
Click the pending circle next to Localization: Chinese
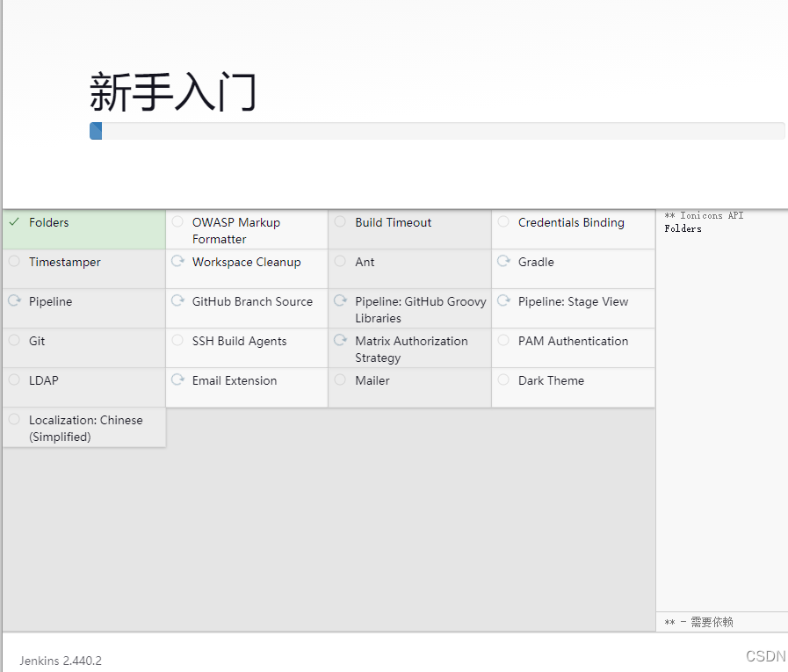point(14,419)
